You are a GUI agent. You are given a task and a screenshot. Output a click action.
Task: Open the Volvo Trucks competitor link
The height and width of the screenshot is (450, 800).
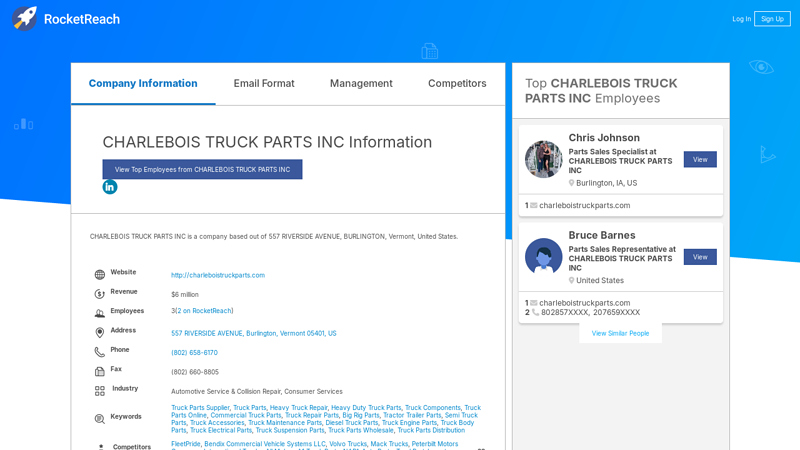click(x=348, y=444)
